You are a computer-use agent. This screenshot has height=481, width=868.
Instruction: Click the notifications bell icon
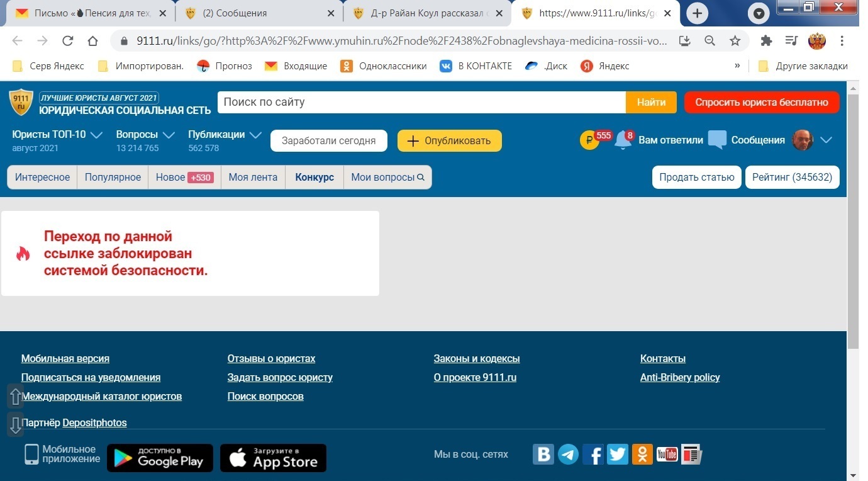(623, 140)
